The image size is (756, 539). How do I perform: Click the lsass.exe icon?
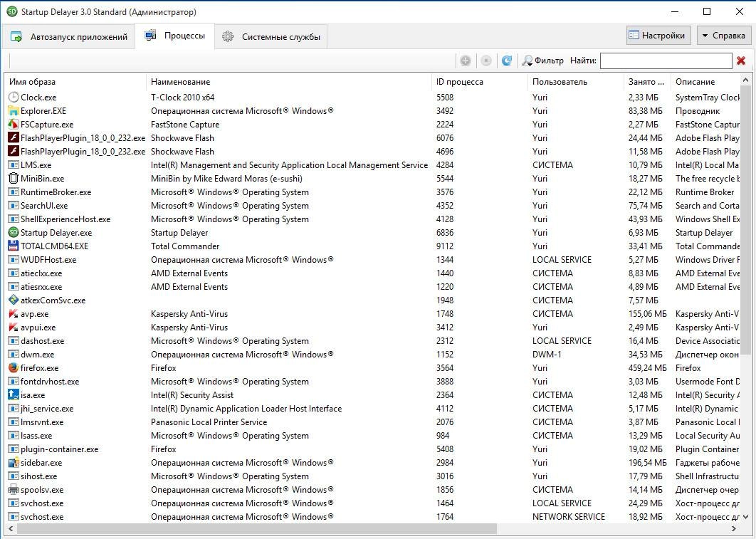click(14, 435)
